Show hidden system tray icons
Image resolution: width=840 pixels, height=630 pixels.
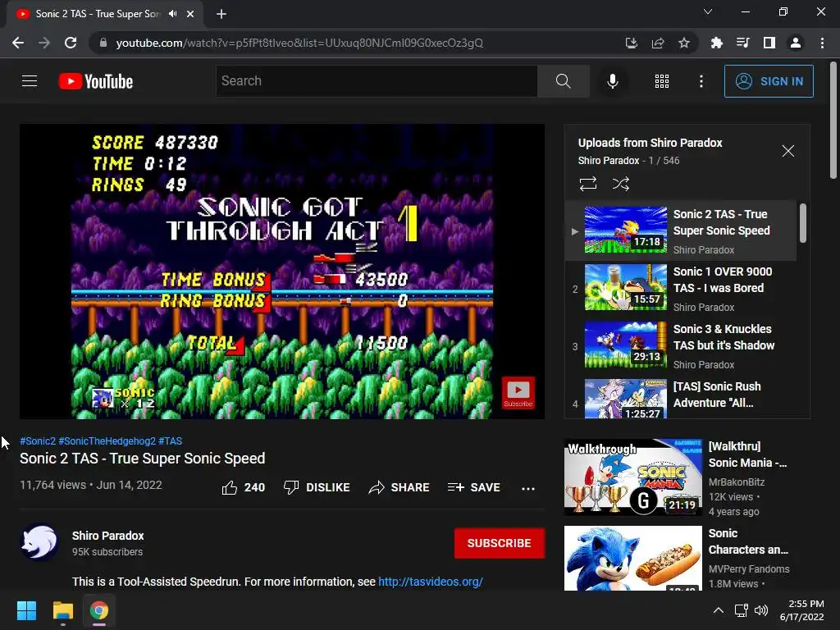[719, 610]
